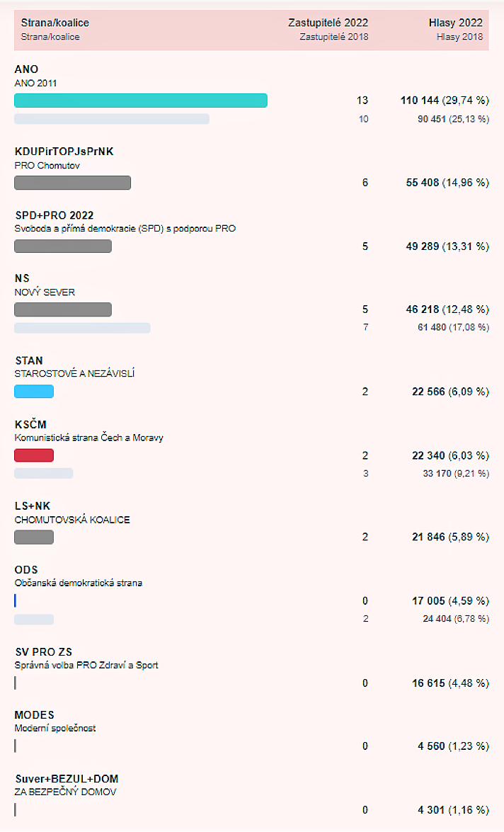Screen dimensions: 504x832
Task: Select the red KSČM result bar
Action: click(x=34, y=455)
